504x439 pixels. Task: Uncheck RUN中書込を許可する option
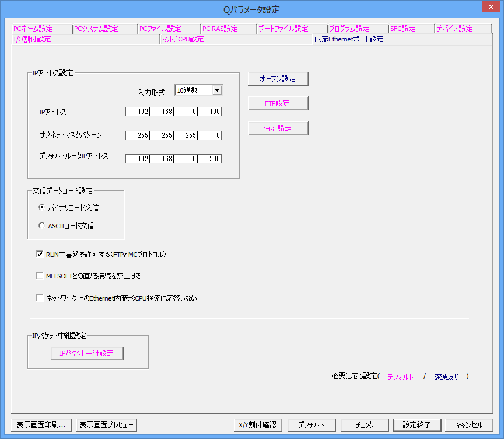(x=40, y=253)
